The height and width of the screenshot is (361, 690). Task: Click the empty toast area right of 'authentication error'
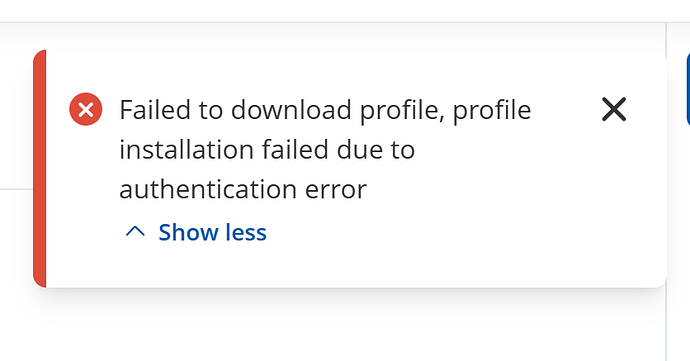(x=506, y=189)
